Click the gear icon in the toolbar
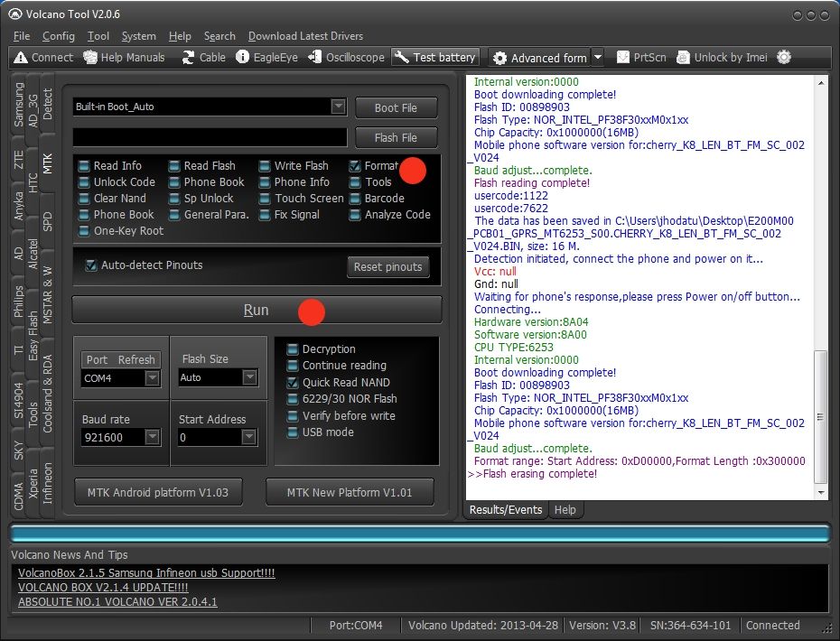The height and width of the screenshot is (641, 840). pyautogui.click(x=783, y=58)
